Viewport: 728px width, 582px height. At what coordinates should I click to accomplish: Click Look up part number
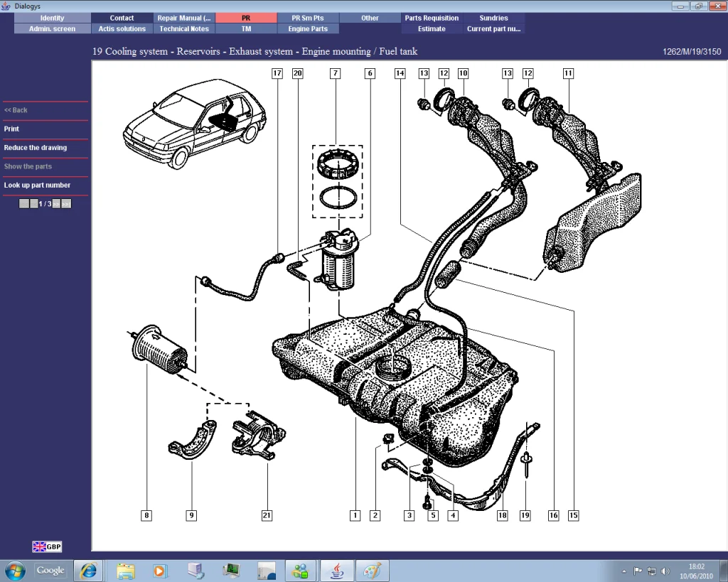point(37,185)
